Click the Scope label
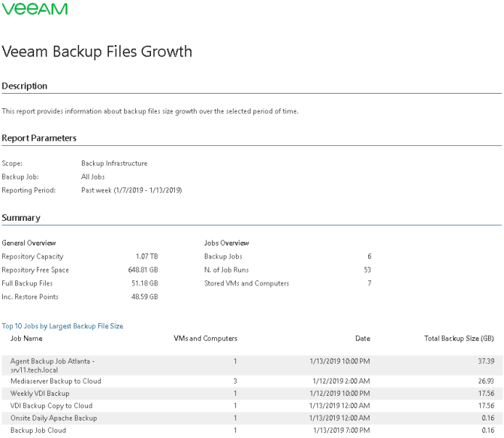Image resolution: width=504 pixels, height=438 pixels. [12, 163]
